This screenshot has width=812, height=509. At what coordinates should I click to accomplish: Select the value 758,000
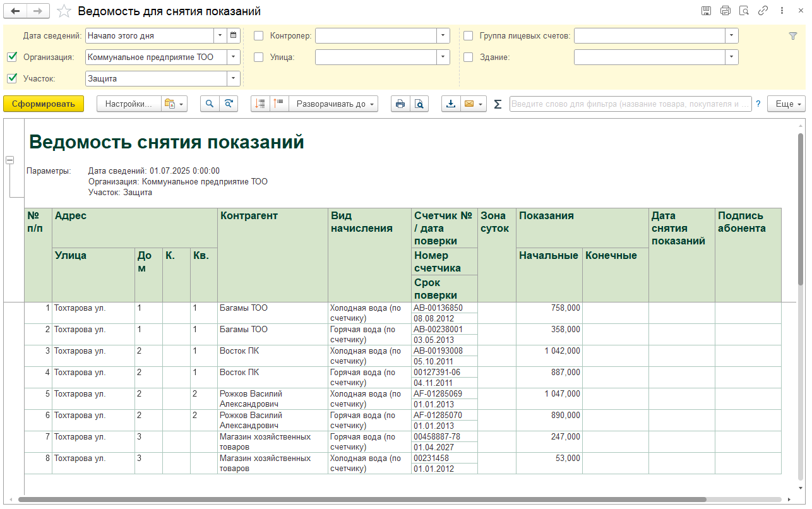[549, 313]
